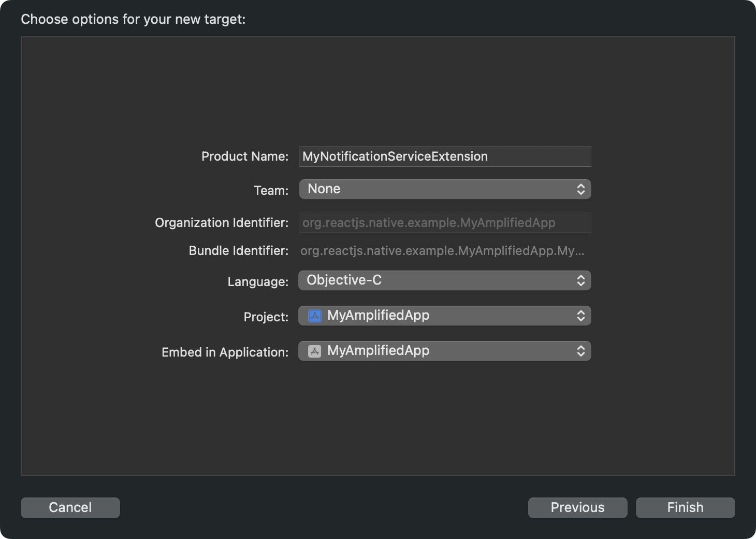Screen dimensions: 756x539
Task: Click the gray app icon in Embed in Application
Action: (x=315, y=351)
